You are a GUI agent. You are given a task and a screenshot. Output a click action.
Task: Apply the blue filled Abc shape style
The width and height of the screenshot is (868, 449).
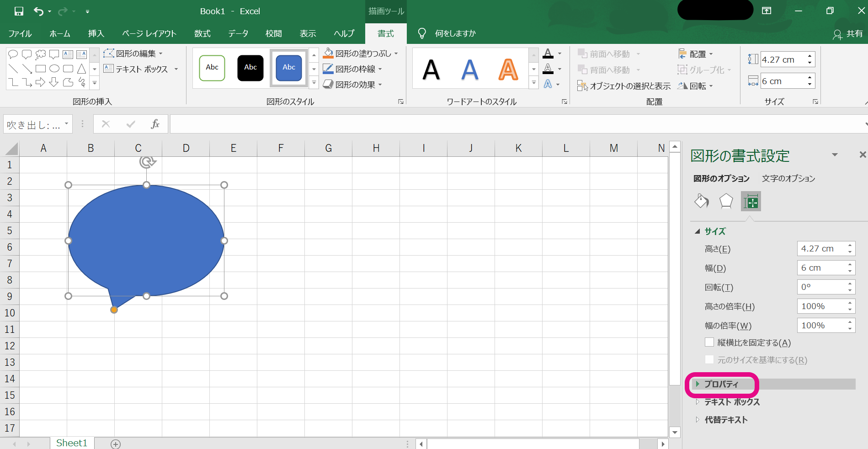pos(289,68)
